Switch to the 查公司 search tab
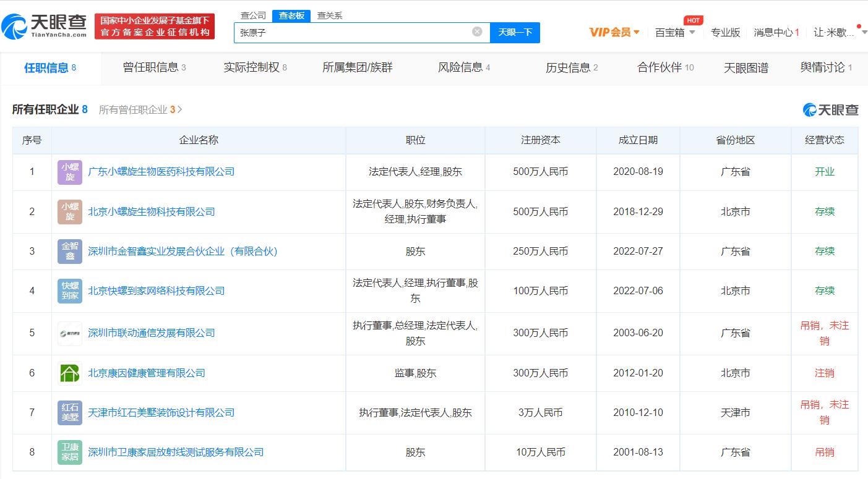Screen dimensions: 868x479 tap(253, 15)
